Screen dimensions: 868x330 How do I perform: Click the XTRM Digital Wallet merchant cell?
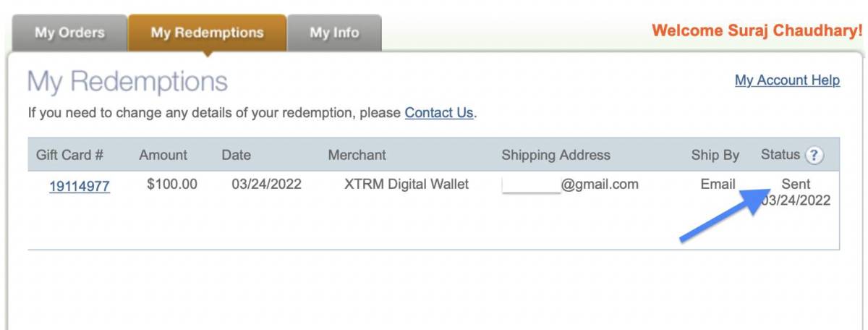click(x=407, y=185)
